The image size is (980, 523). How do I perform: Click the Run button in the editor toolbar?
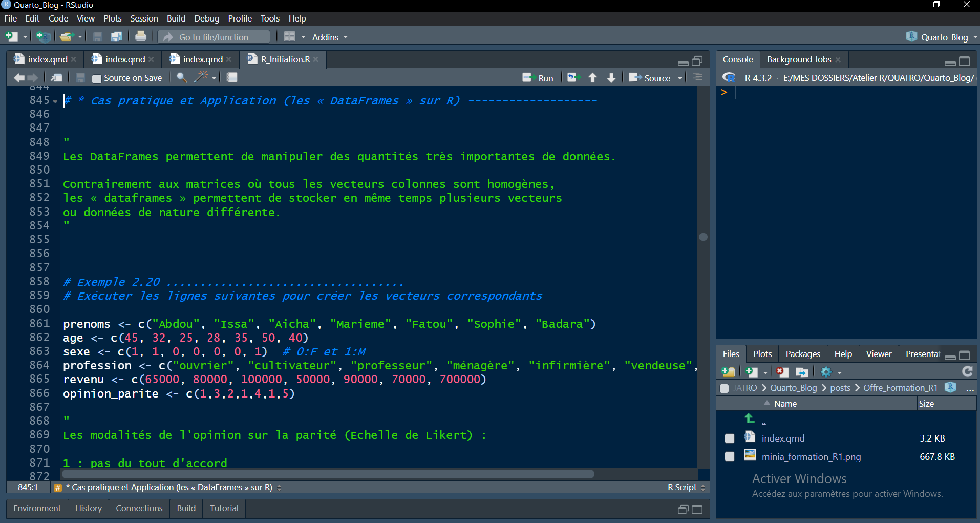point(538,78)
